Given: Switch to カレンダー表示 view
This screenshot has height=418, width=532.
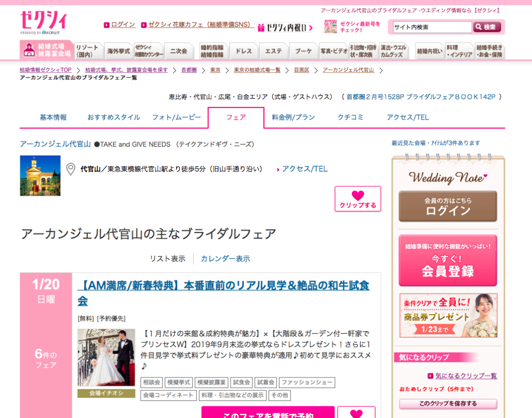Looking at the screenshot, I should (x=225, y=259).
